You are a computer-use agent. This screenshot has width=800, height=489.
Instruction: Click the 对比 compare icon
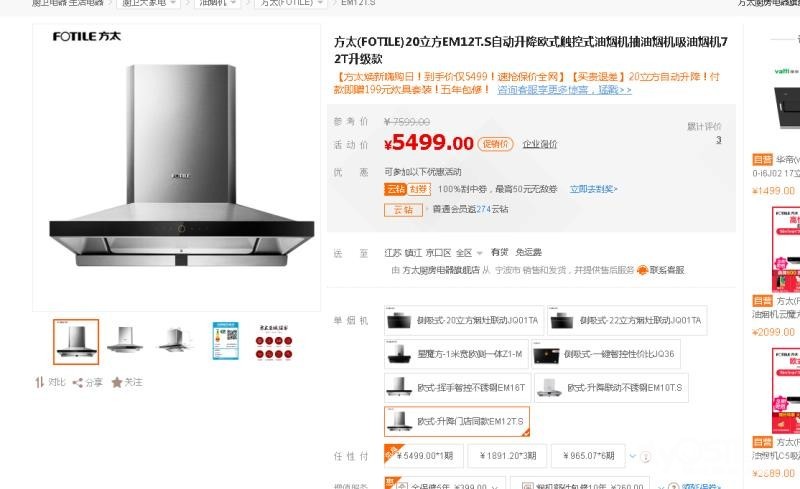click(x=40, y=382)
